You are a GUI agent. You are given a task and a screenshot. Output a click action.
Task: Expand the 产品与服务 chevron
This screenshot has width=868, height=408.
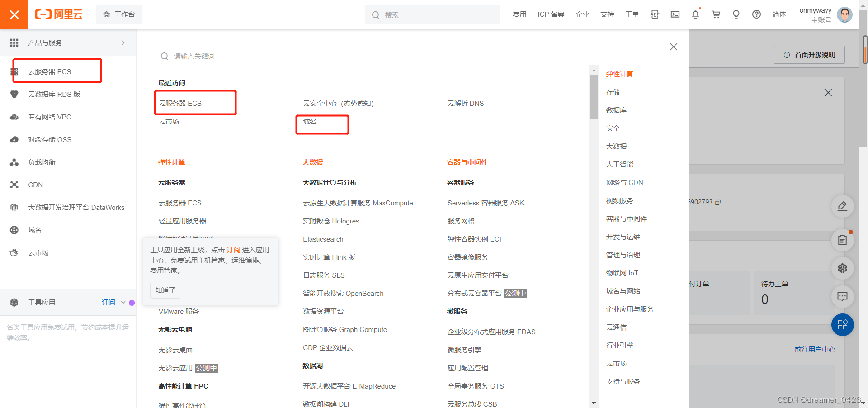click(x=123, y=43)
